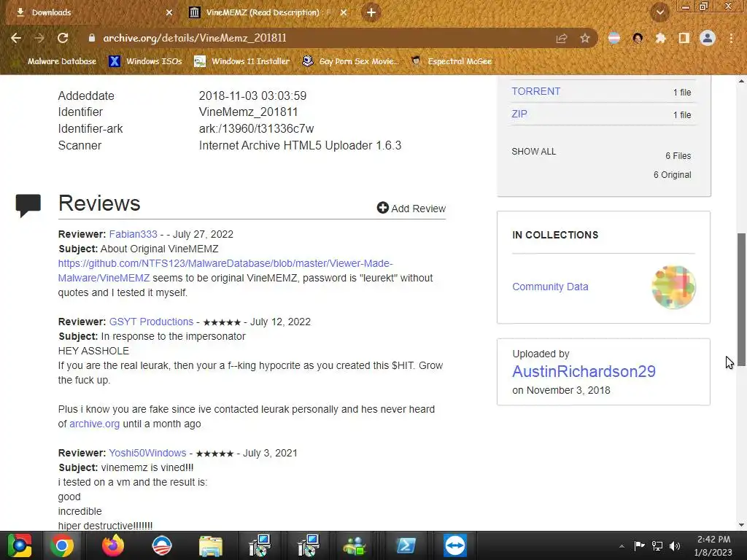Open the Chrome profile avatar
This screenshot has height=560, width=747.
pos(708,38)
